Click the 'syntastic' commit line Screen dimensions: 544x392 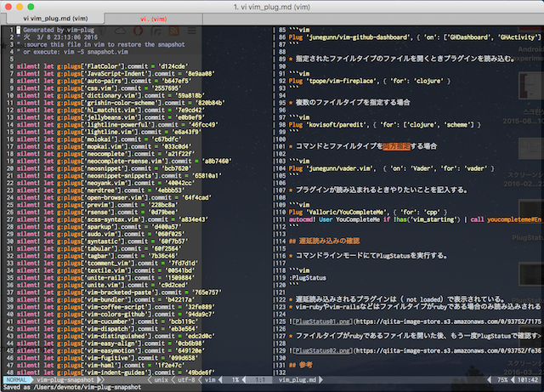(102, 241)
